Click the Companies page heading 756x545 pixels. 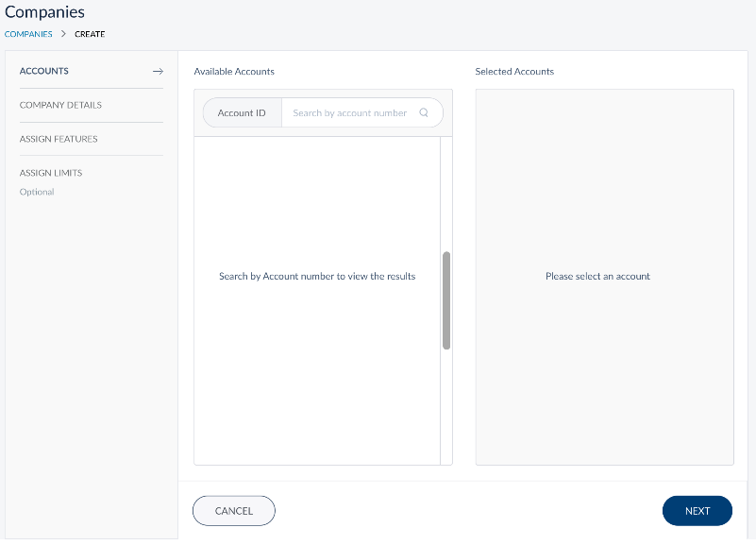(x=44, y=12)
